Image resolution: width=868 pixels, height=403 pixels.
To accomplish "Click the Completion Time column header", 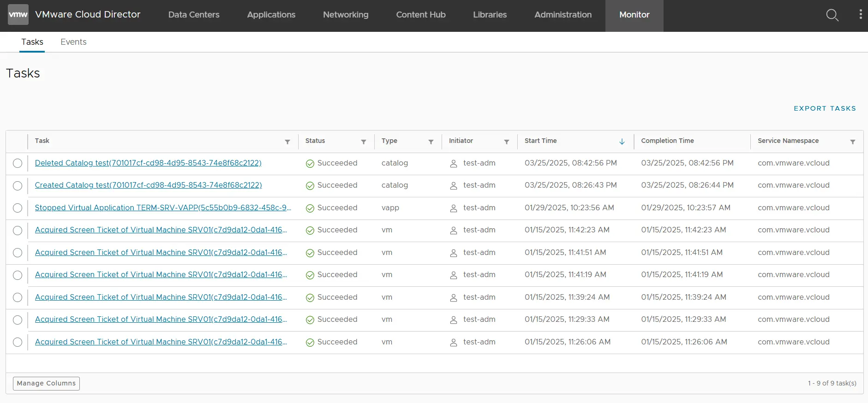I will point(667,141).
